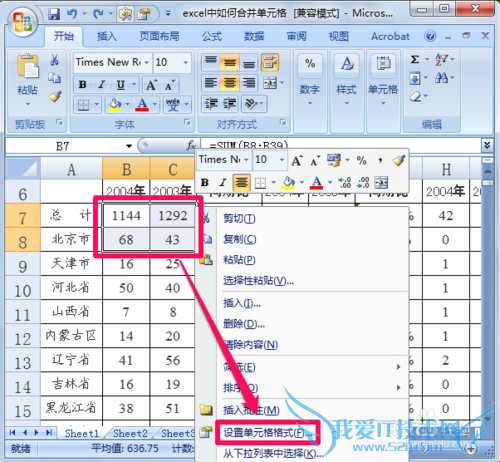Toggle Center on the mini toolbar
This screenshot has height=462, width=500.
[x=241, y=183]
